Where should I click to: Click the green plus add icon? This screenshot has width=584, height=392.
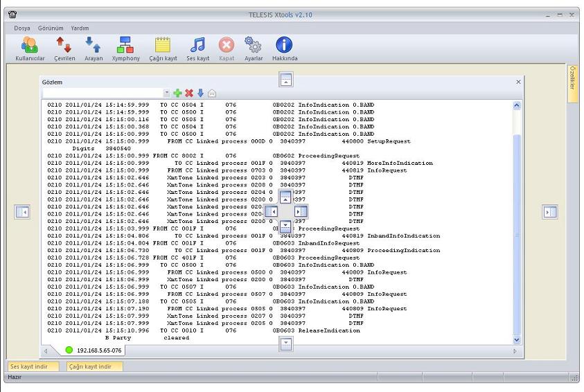[177, 92]
